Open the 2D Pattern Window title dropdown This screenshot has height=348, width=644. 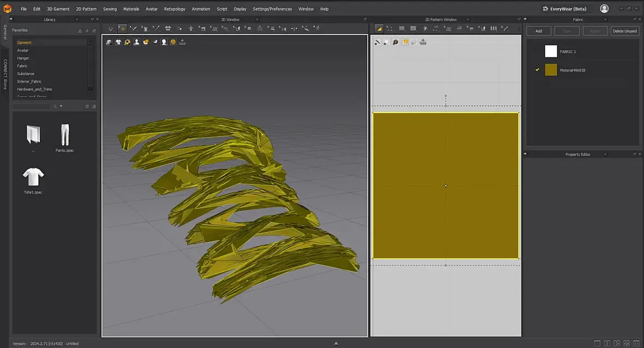[x=468, y=20]
